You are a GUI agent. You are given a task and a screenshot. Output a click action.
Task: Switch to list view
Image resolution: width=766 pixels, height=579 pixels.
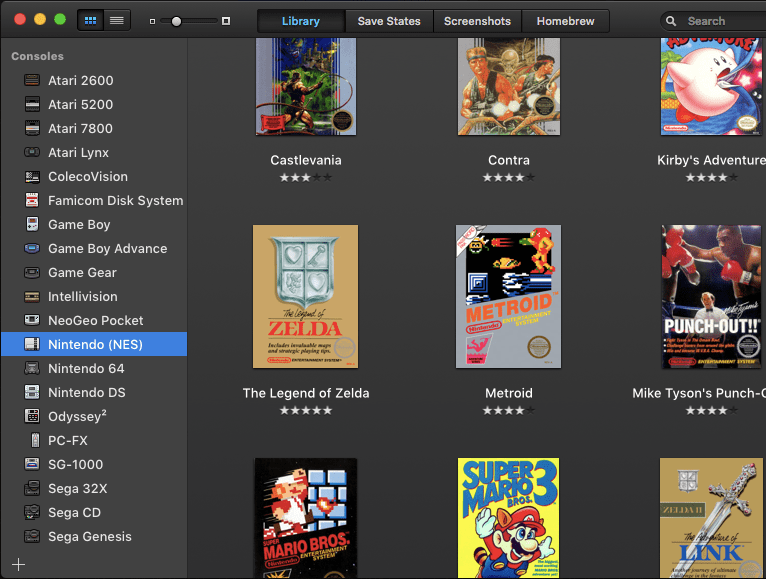[117, 21]
